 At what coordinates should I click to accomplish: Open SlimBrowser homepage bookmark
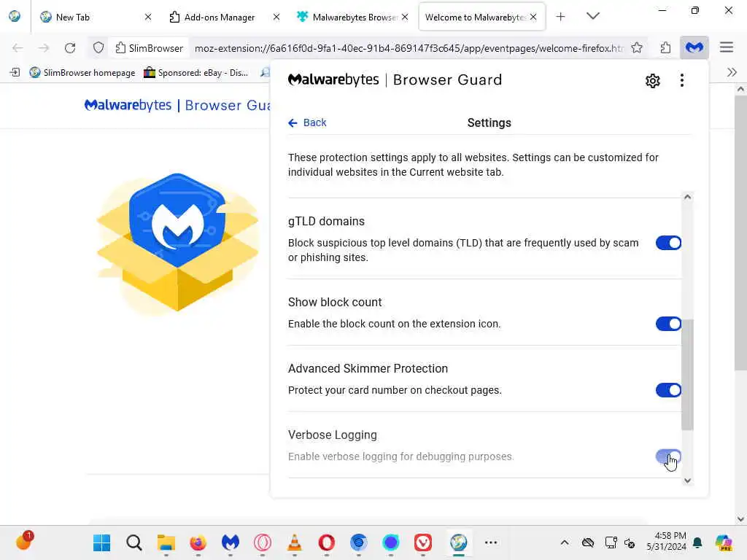coord(82,72)
